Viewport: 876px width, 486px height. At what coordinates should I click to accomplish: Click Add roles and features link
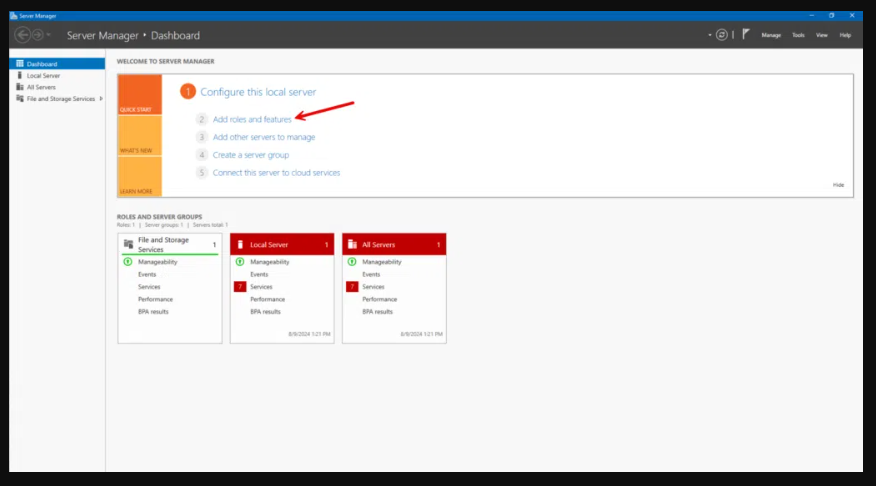tap(252, 119)
